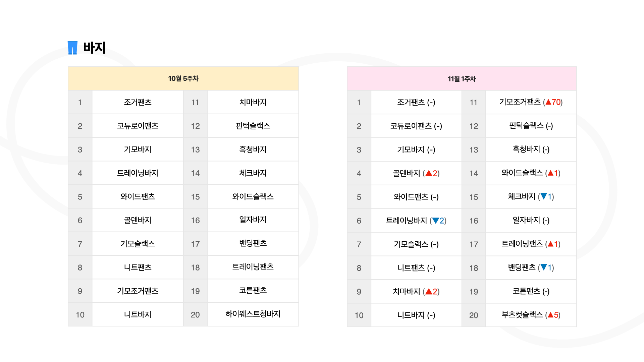Image resolution: width=644 pixels, height=362 pixels.
Task: Select the 10월 5주차 header
Action: [x=183, y=78]
